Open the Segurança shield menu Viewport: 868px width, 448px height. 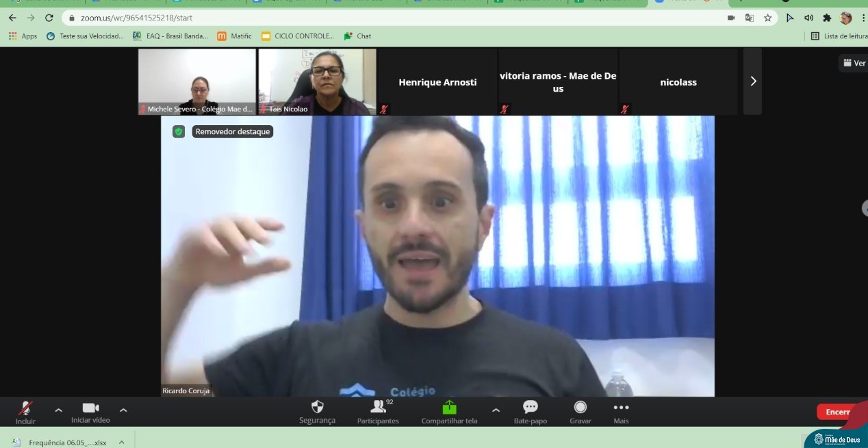pos(317,411)
